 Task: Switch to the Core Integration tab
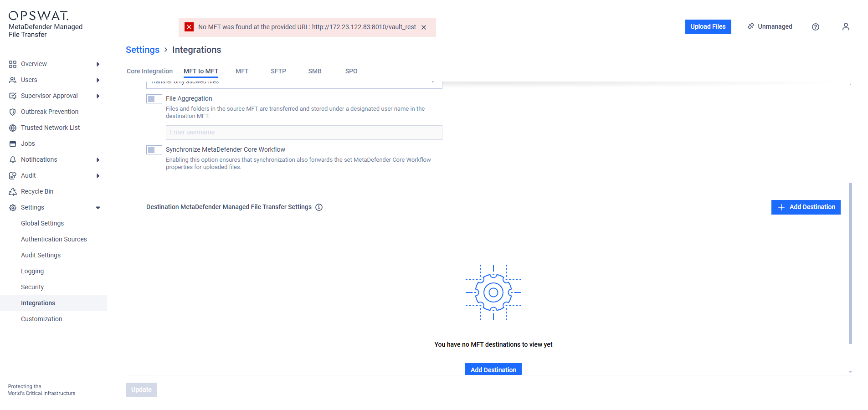pos(149,71)
